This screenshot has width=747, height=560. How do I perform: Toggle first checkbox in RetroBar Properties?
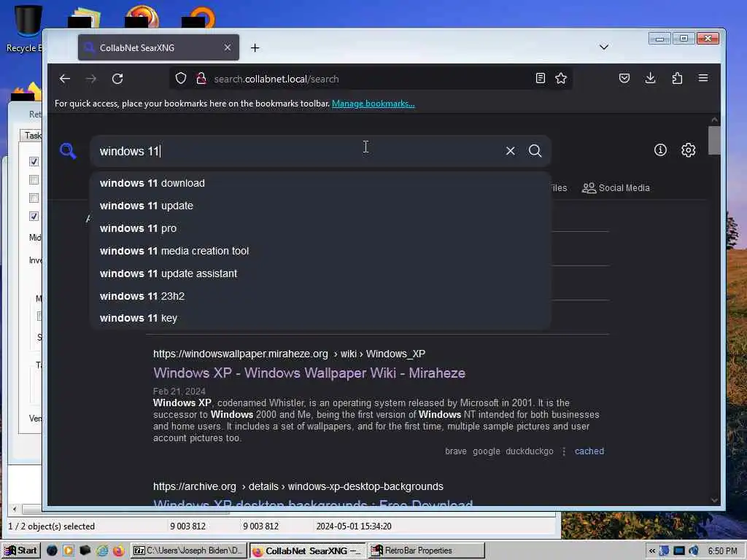point(34,161)
